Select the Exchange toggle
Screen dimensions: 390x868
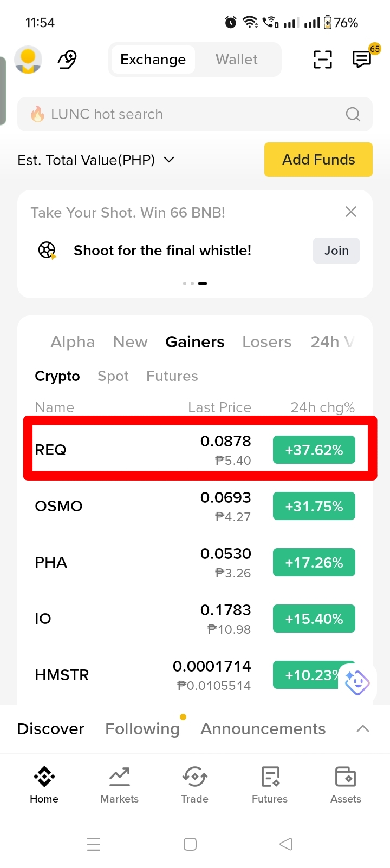(153, 60)
